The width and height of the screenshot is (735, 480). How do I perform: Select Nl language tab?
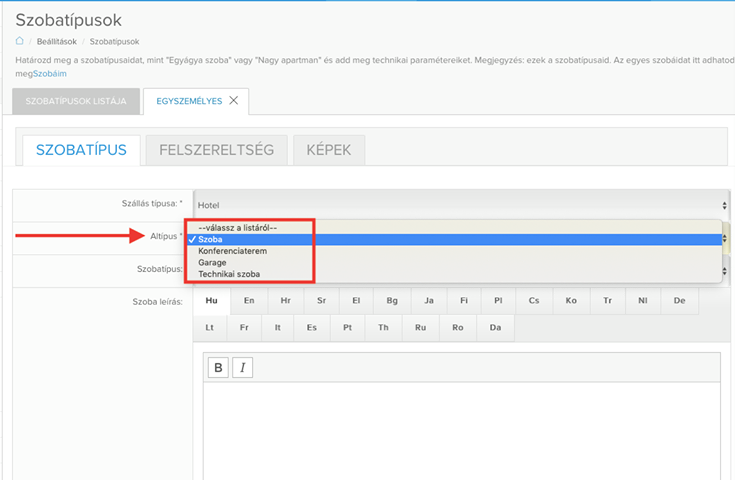click(643, 301)
